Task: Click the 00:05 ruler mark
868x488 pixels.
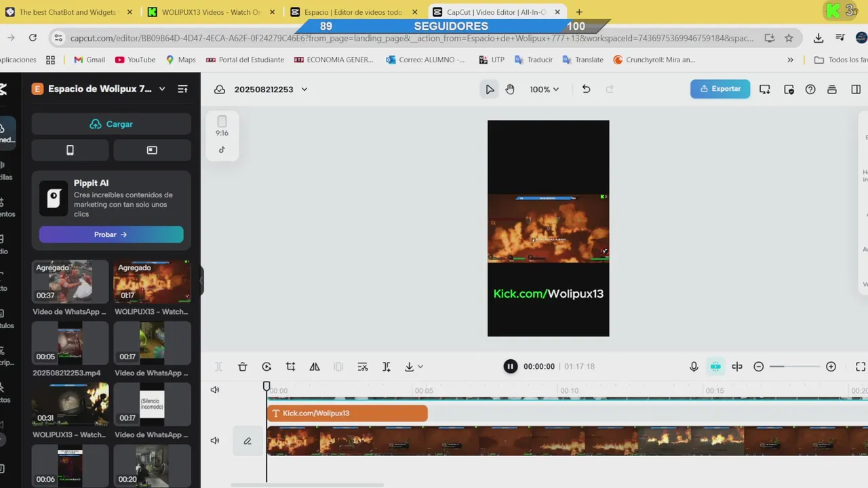Action: pos(424,391)
